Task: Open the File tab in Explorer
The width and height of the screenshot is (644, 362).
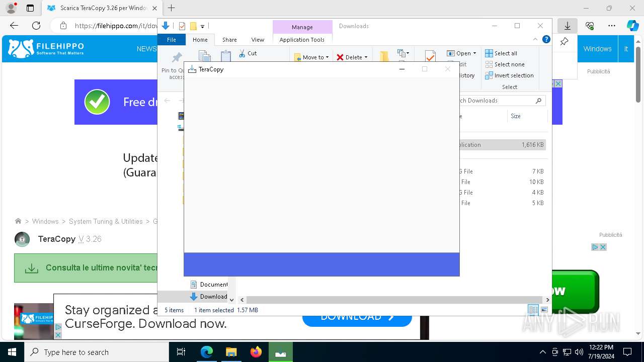Action: [x=172, y=40]
